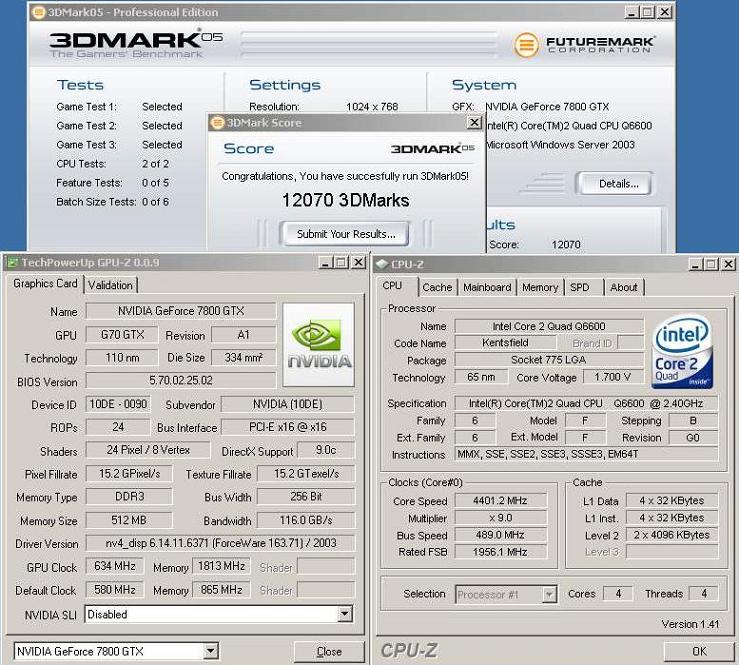The height and width of the screenshot is (665, 739).
Task: Click the 3DMark Score dialog title icon
Action: [217, 123]
